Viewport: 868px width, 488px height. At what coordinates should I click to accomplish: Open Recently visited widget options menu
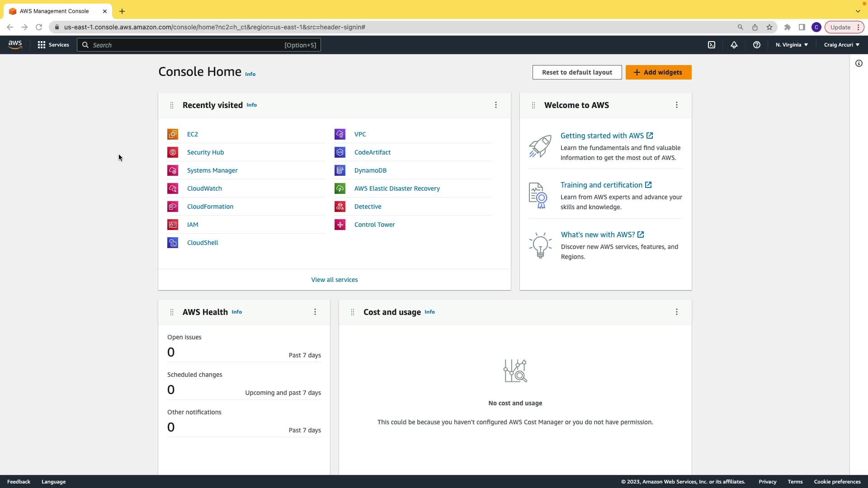[496, 105]
